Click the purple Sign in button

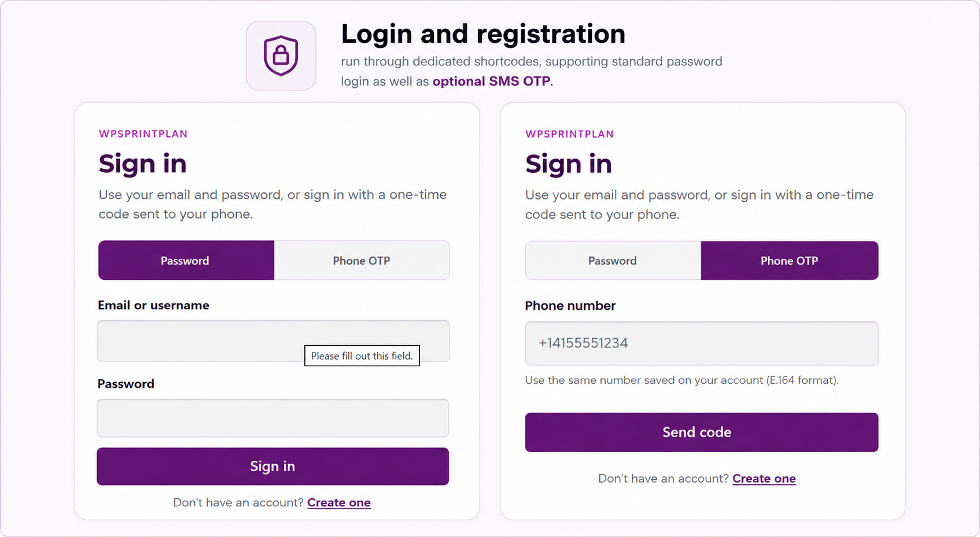pos(273,466)
